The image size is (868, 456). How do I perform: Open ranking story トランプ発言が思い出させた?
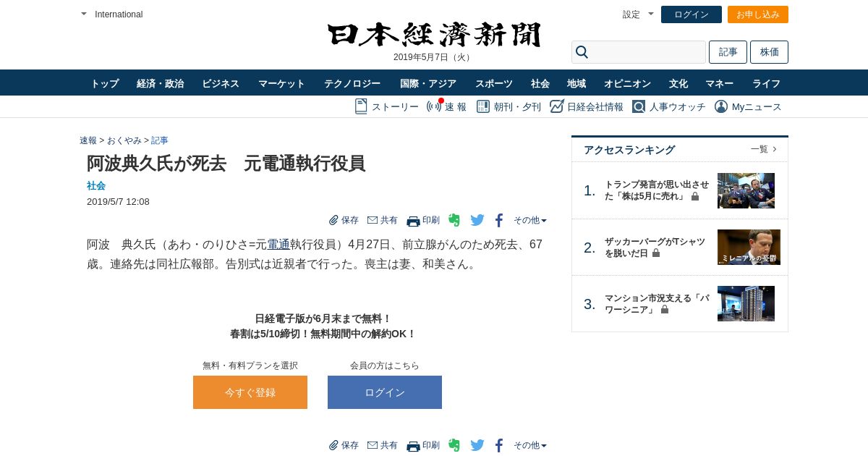658,190
